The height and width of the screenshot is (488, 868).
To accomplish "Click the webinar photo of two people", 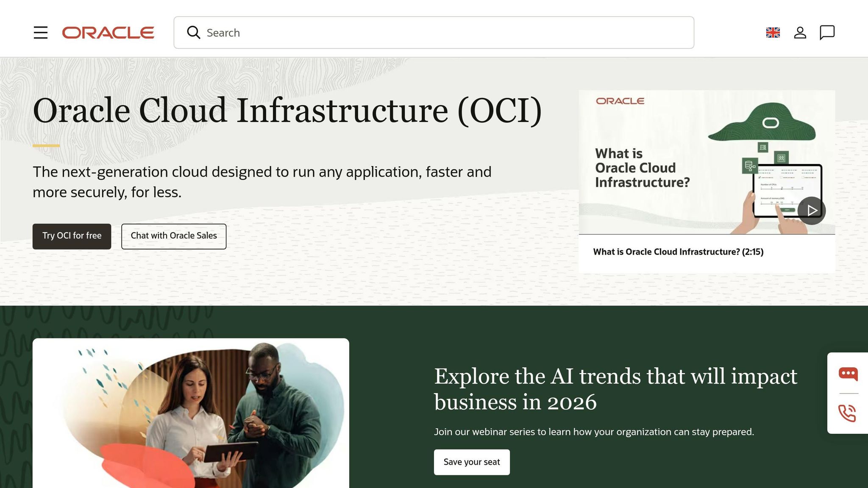I will [191, 413].
